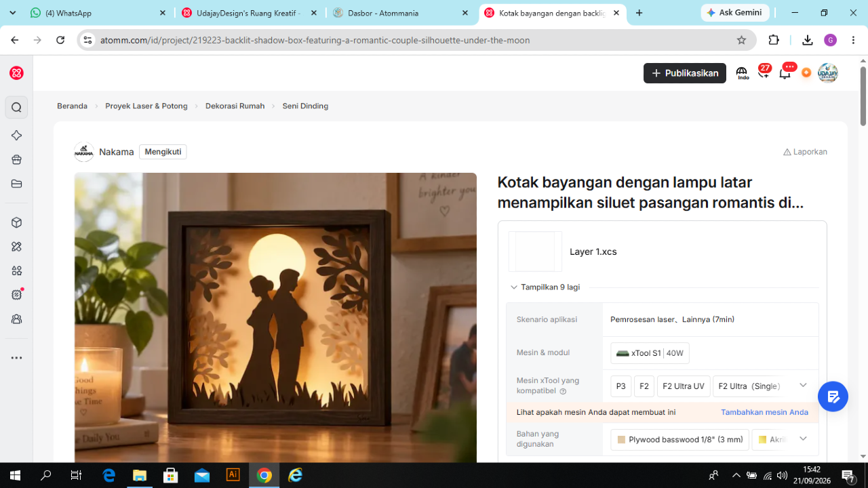The width and height of the screenshot is (868, 488).
Task: Expand the Bahan yang digunakan materials row
Action: click(803, 439)
